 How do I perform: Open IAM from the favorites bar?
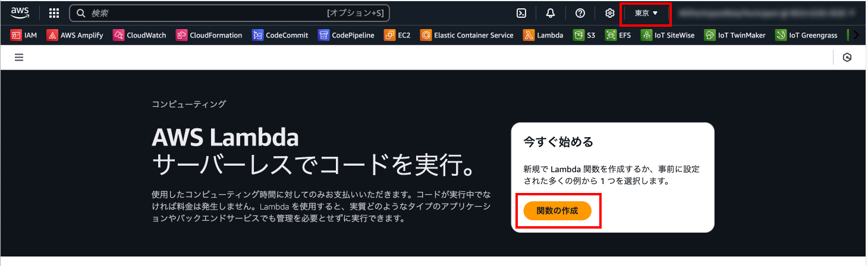point(24,35)
